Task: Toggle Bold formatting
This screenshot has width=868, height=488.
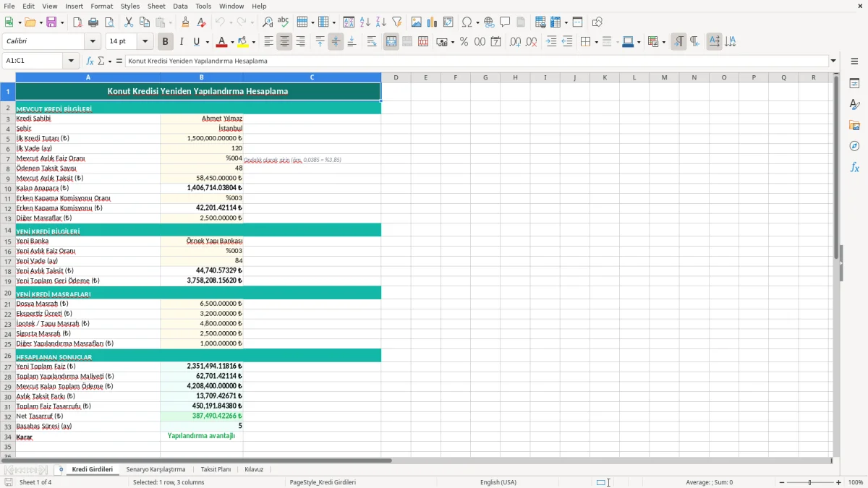Action: 165,42
